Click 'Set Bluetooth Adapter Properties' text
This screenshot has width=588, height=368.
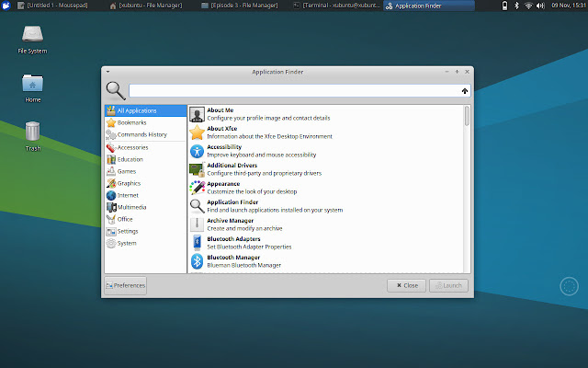tap(249, 247)
